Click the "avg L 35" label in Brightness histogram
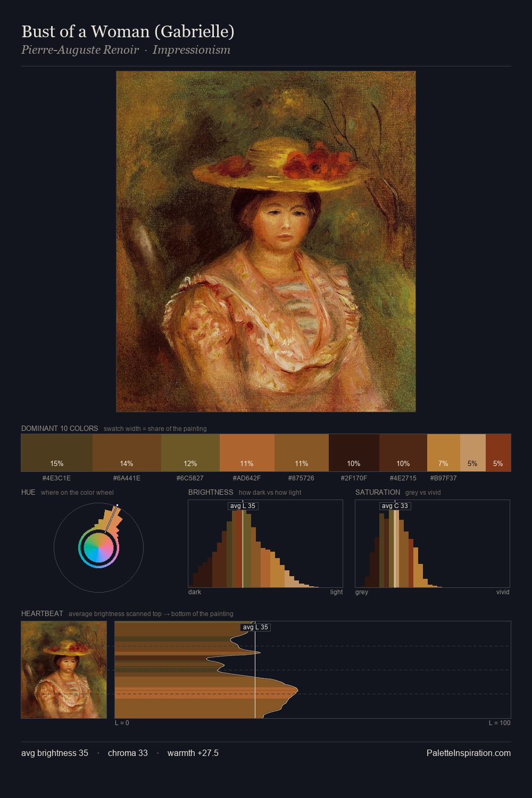The image size is (532, 798). (243, 506)
